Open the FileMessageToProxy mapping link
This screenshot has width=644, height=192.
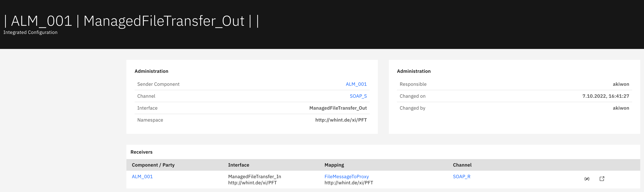[x=346, y=176]
